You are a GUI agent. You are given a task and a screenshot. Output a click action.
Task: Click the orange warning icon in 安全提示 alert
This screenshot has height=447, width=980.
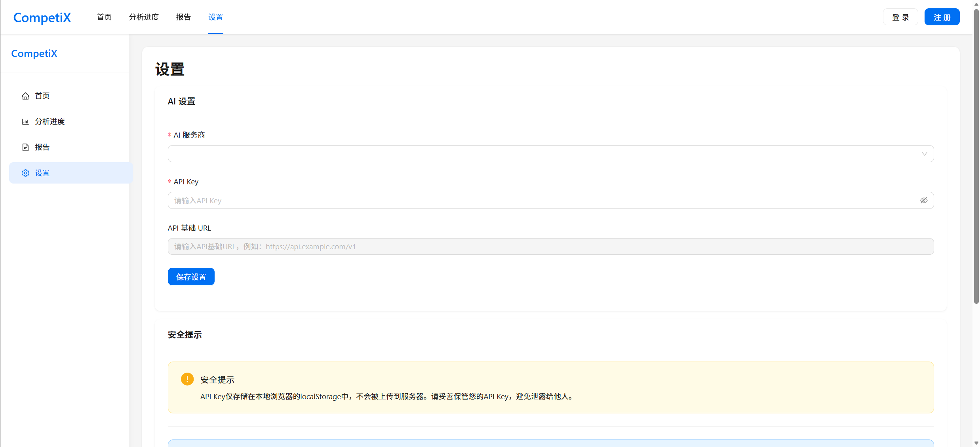pyautogui.click(x=187, y=379)
